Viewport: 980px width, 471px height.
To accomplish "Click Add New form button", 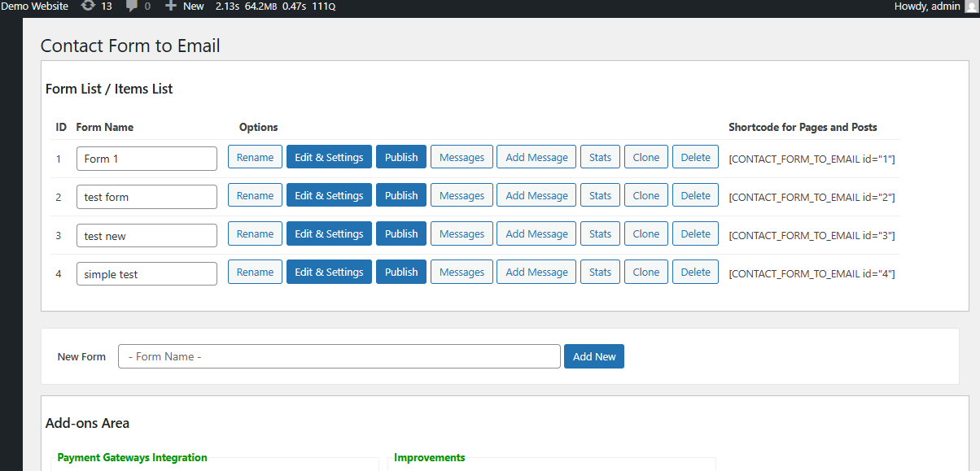I will tap(593, 357).
